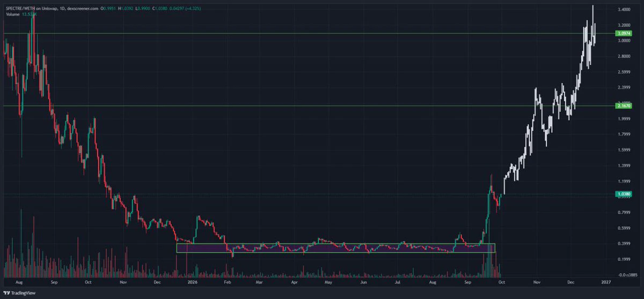Viewport: 644px width, 299px height.
Task: Select the green 2.1670 price label
Action: coord(624,106)
